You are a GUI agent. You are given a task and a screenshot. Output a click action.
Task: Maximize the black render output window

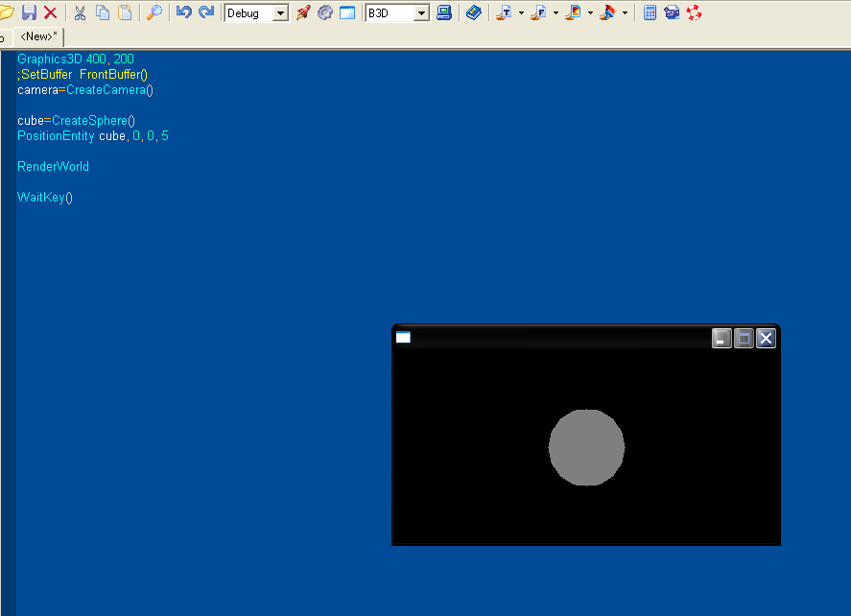point(744,338)
